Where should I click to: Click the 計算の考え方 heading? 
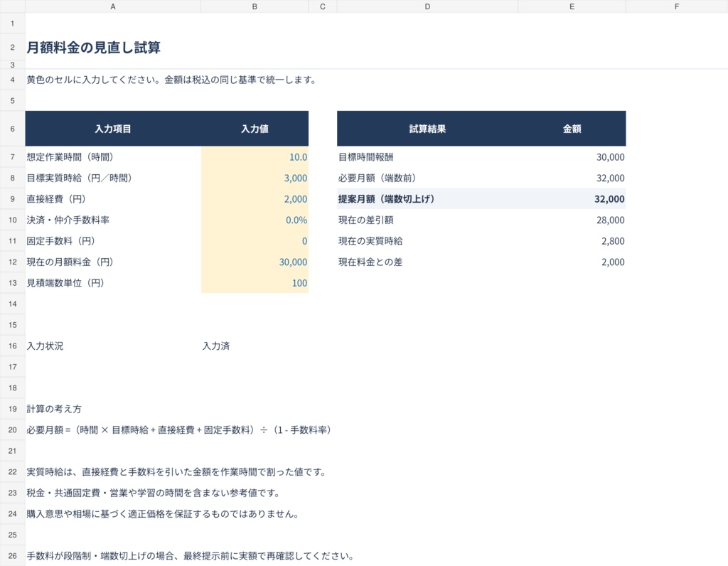pos(54,409)
